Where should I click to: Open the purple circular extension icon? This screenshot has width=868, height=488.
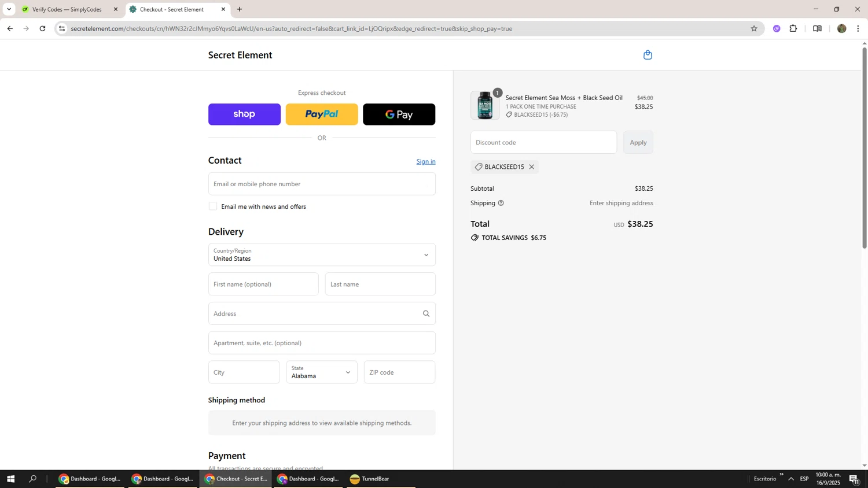(x=777, y=28)
